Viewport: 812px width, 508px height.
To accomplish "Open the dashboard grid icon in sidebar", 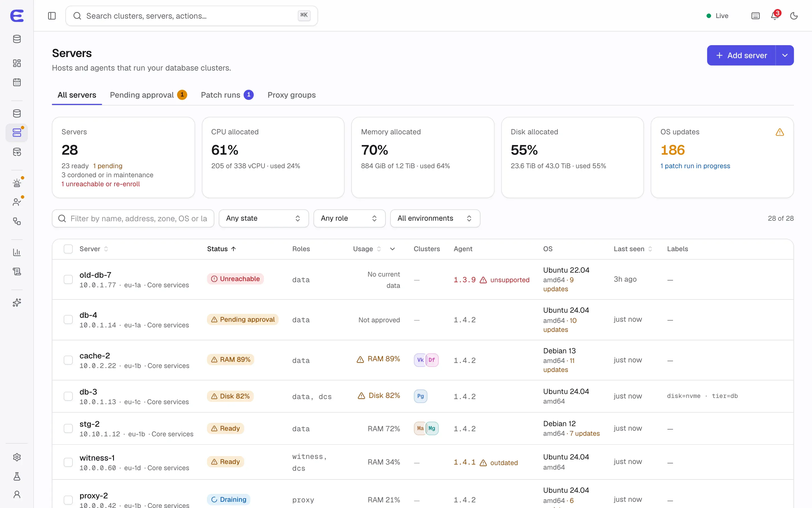I will point(17,63).
